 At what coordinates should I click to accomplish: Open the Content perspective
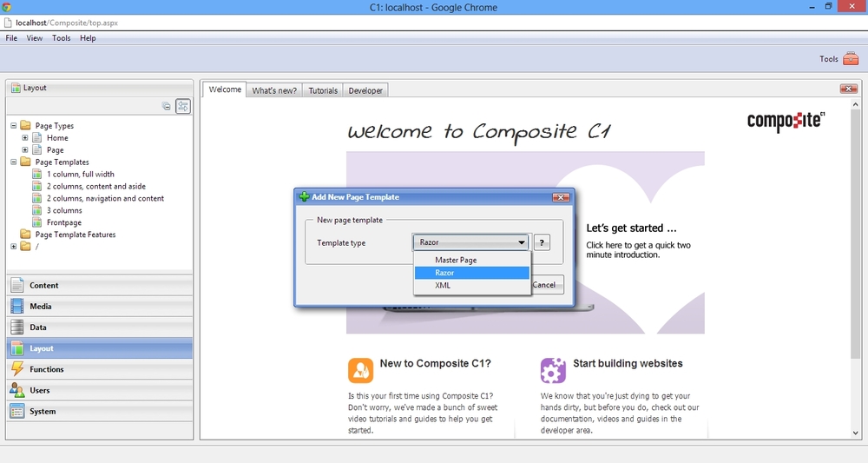pos(44,286)
